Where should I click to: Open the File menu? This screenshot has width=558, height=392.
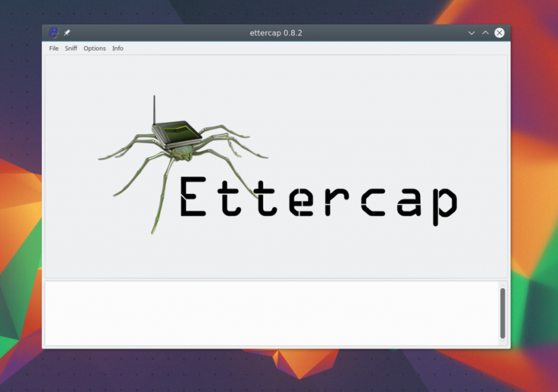(54, 49)
